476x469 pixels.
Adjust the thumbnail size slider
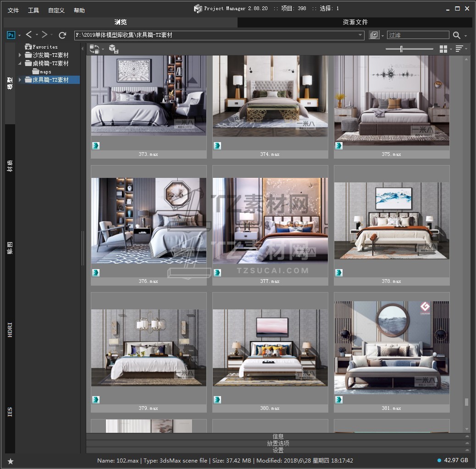pyautogui.click(x=402, y=49)
